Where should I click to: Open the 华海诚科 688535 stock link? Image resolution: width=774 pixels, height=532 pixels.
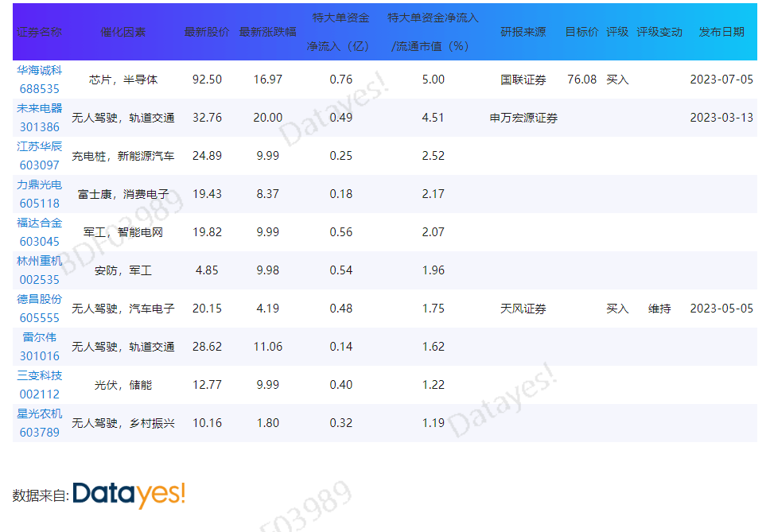39,80
